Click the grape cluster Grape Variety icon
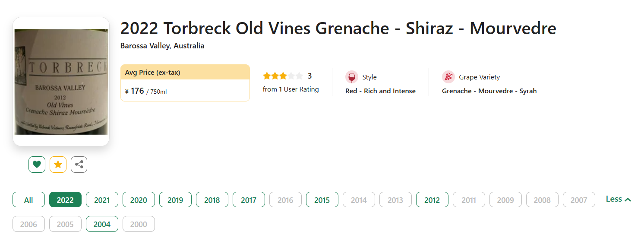 (x=448, y=77)
